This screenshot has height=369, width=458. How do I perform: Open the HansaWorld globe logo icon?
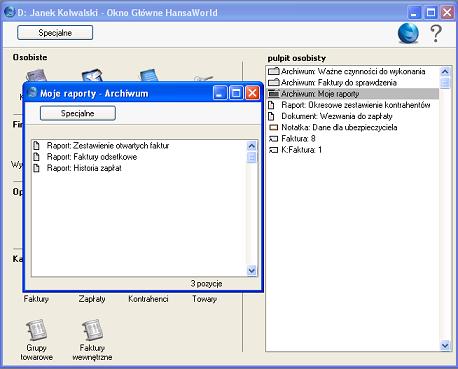click(x=408, y=33)
